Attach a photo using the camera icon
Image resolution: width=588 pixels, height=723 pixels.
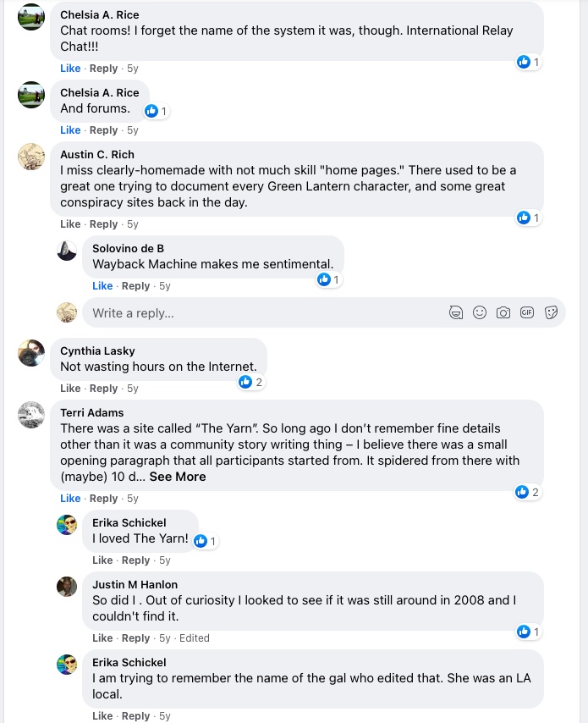coord(503,312)
